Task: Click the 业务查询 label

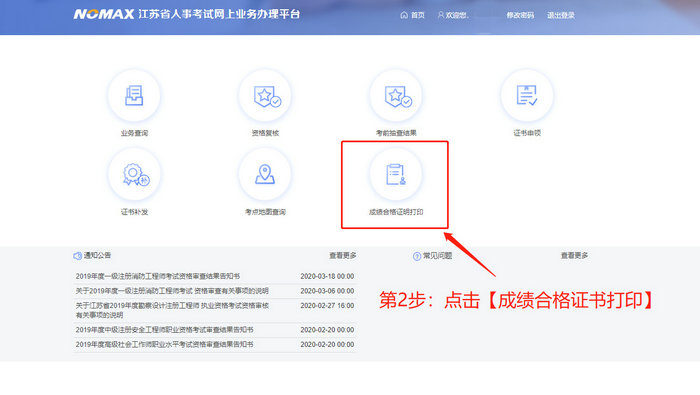Action: 134,133
